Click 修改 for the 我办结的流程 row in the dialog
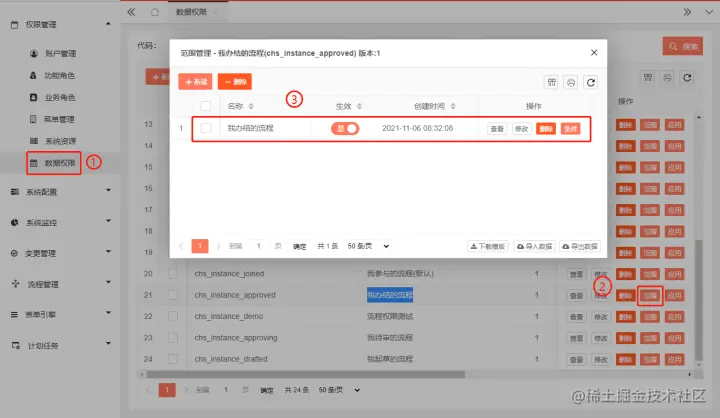The width and height of the screenshot is (720, 418). point(521,129)
